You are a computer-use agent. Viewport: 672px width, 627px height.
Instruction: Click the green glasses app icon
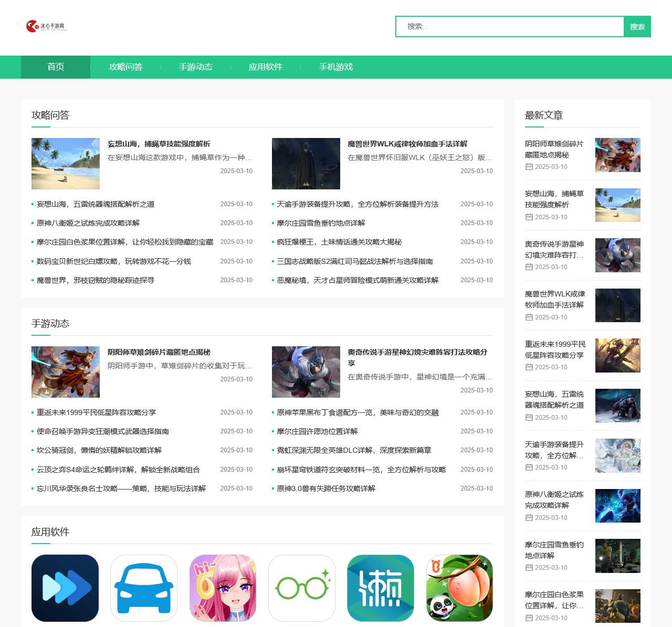coord(301,588)
